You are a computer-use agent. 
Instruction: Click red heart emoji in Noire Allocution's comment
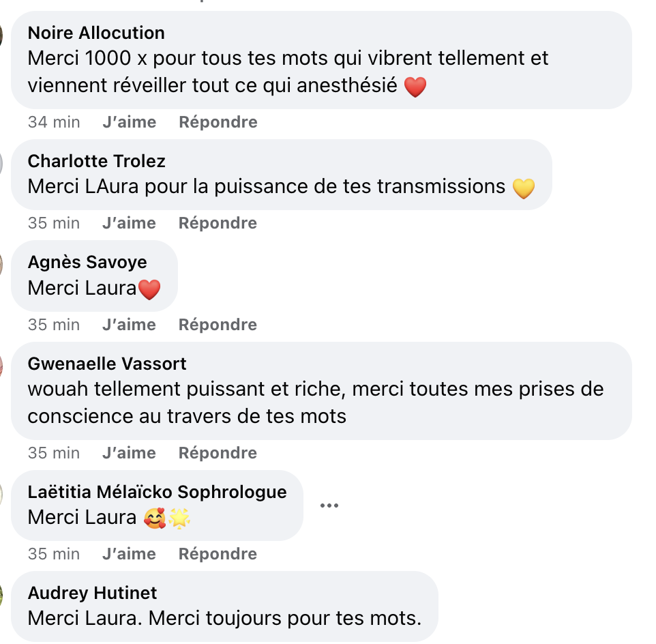pos(415,87)
